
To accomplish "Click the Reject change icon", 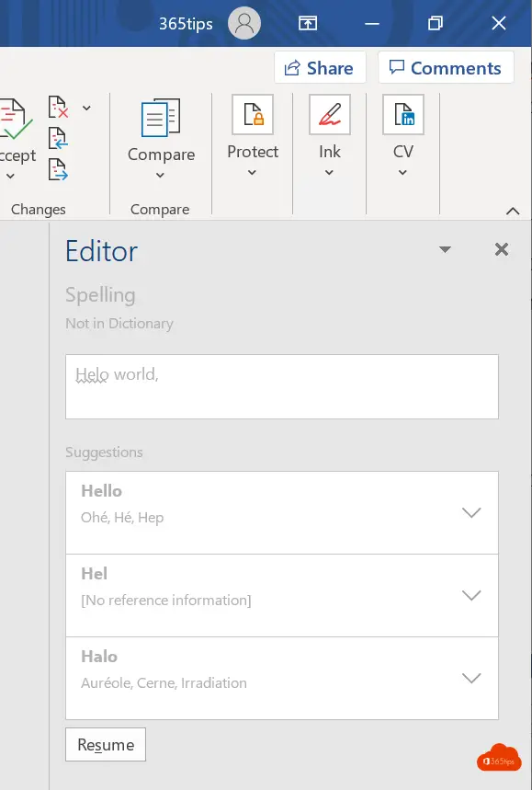I will click(59, 107).
